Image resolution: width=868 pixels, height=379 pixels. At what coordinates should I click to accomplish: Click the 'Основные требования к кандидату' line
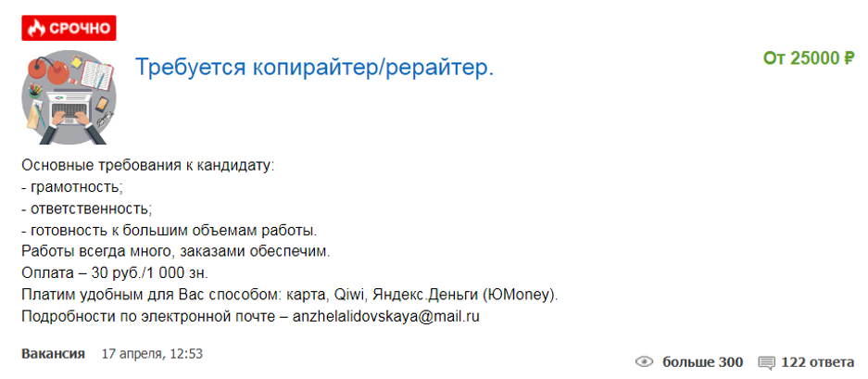(x=148, y=166)
